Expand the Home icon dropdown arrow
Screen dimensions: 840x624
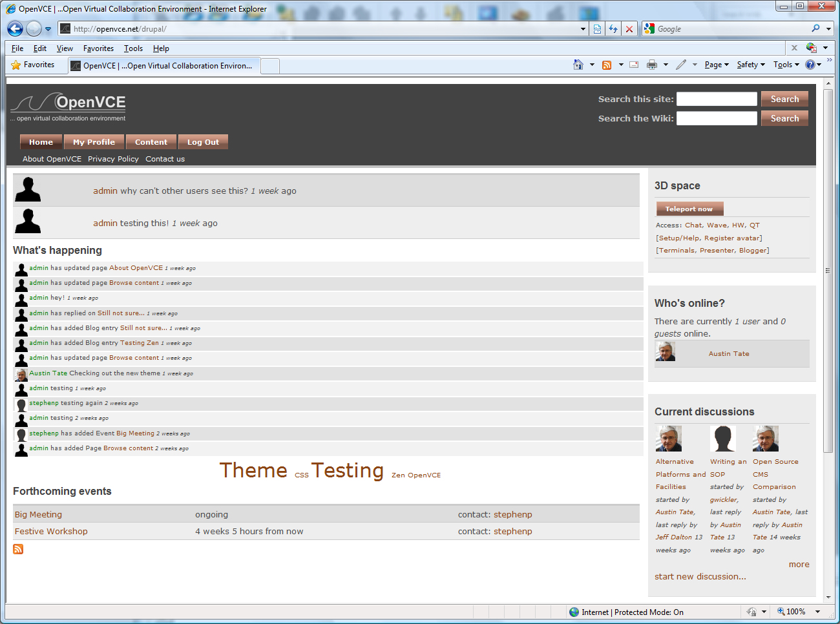pos(592,65)
